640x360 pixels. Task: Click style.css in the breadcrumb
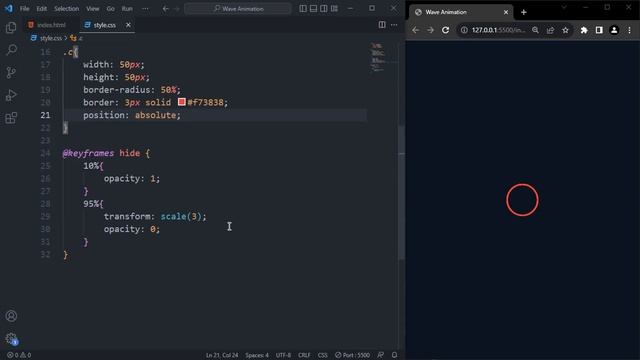coord(51,38)
